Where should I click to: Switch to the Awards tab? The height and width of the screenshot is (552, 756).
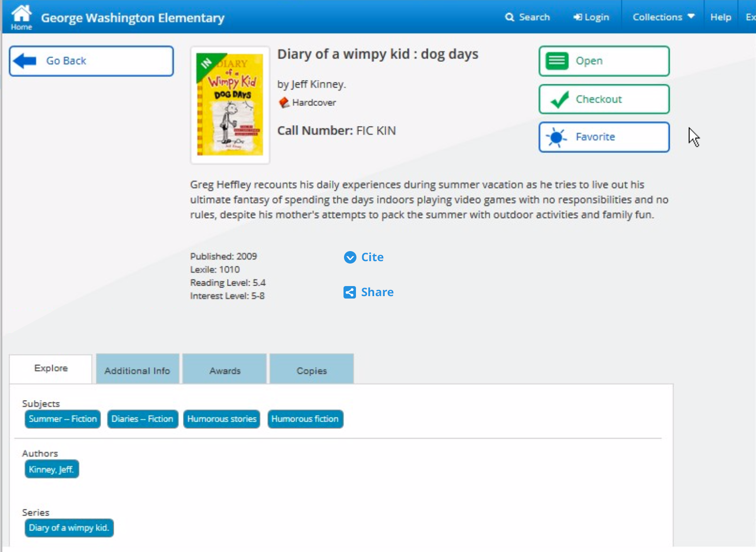point(225,369)
